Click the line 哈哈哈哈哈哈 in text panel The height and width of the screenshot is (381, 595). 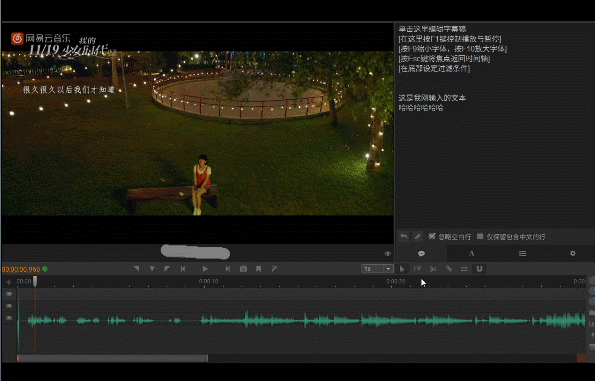[x=421, y=108]
